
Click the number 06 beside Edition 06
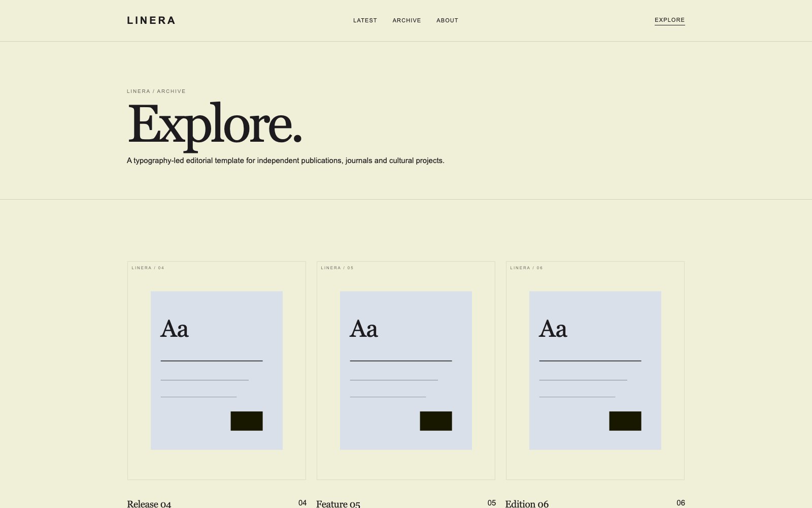(x=681, y=503)
